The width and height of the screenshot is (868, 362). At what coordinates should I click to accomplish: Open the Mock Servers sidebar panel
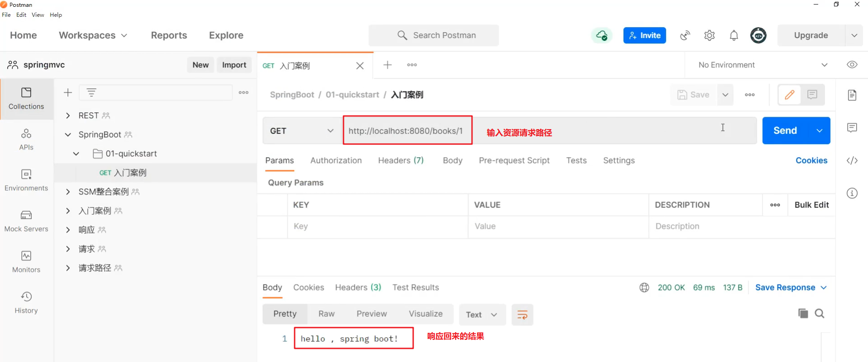click(26, 221)
